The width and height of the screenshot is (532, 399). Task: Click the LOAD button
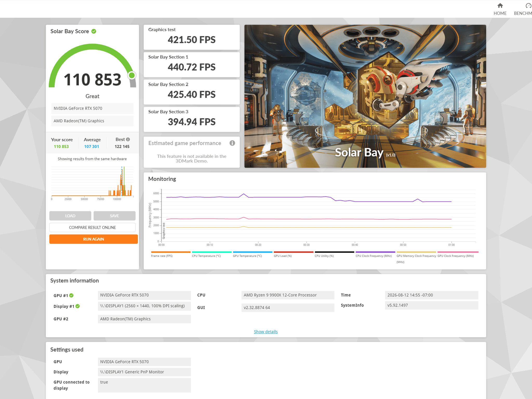70,216
